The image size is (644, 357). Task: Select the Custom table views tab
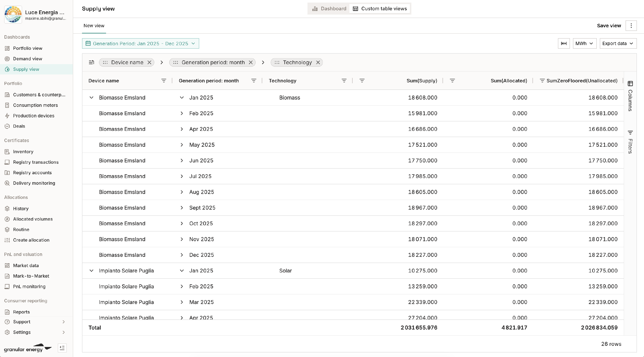(380, 9)
